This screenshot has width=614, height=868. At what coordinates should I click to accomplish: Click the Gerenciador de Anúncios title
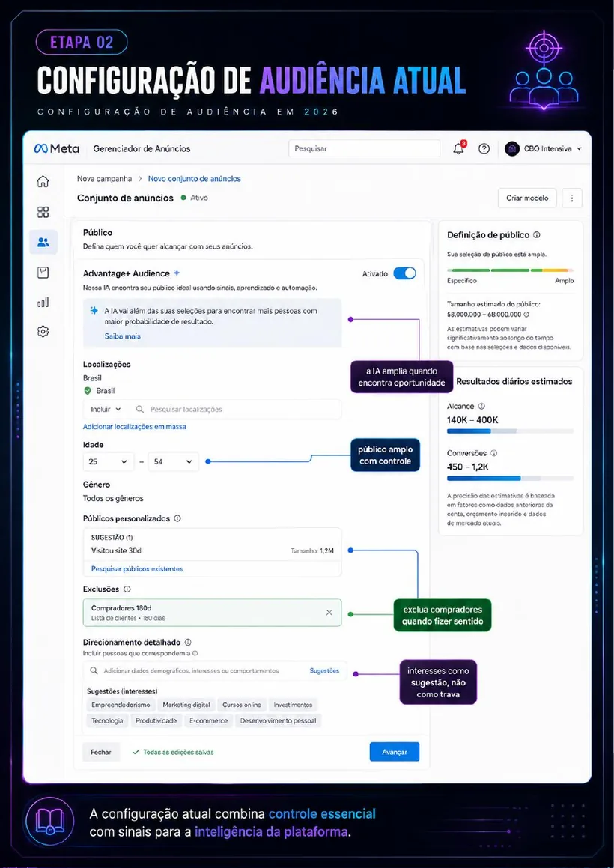click(142, 148)
